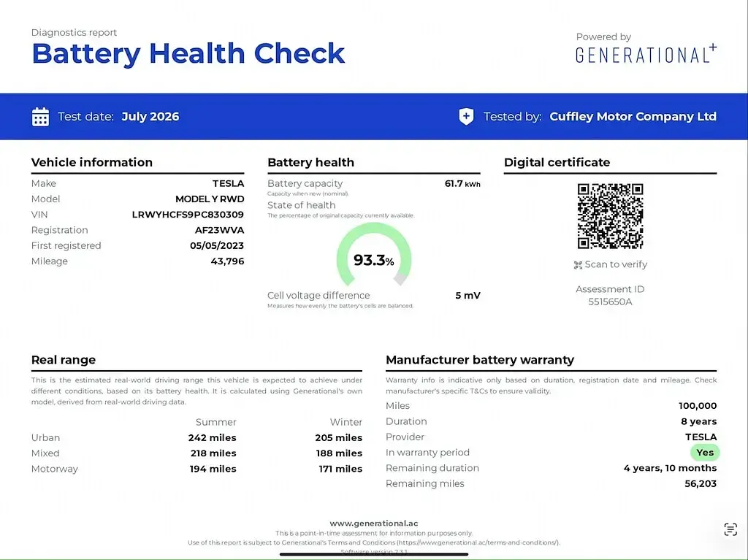Viewport: 748px width, 560px height.
Task: Click the shield icon next to Tested by
Action: [466, 116]
